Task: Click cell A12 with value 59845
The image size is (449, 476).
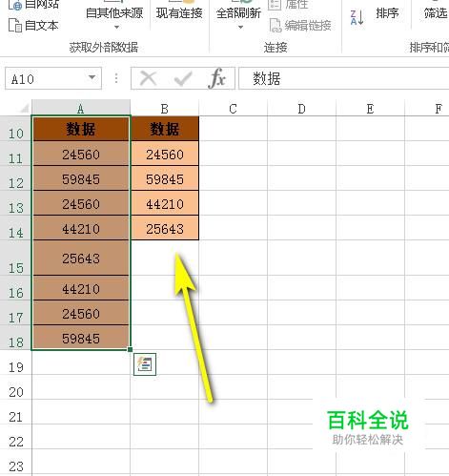Action: (x=81, y=178)
